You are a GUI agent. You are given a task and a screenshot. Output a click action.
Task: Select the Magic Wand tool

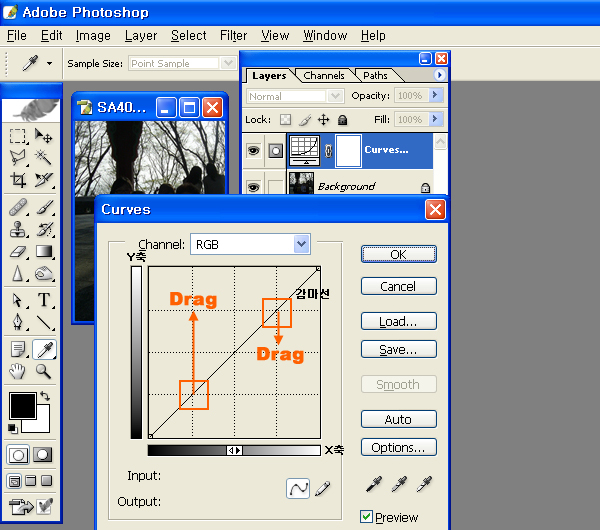pos(44,157)
